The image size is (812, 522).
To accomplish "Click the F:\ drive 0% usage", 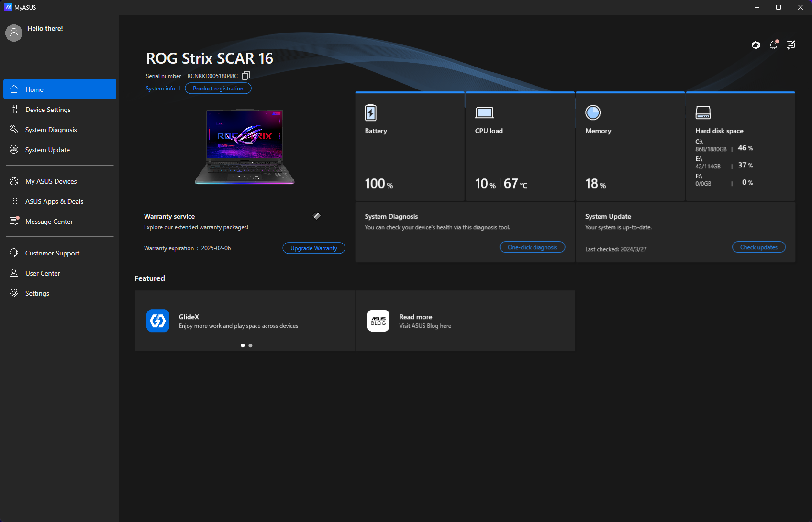I will coord(747,182).
